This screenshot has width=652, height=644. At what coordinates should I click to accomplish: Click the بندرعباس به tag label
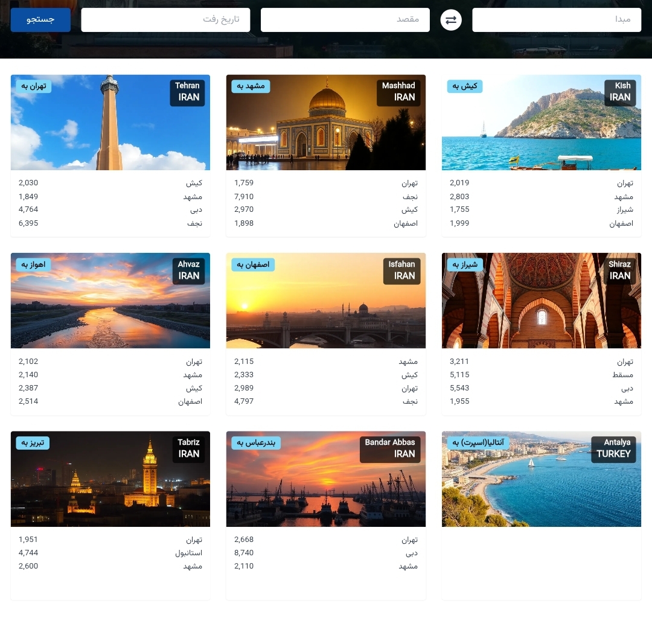[256, 443]
